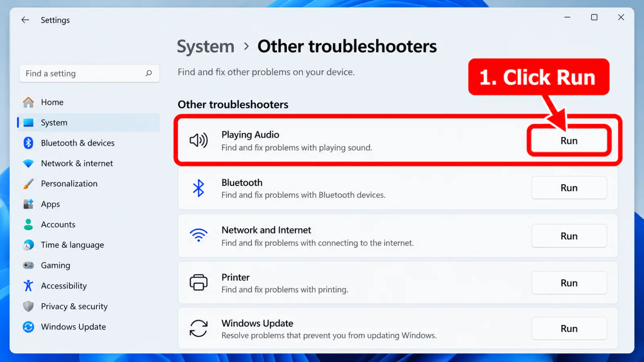The width and height of the screenshot is (644, 362).
Task: Run the Windows Update troubleshooter
Action: click(x=569, y=329)
